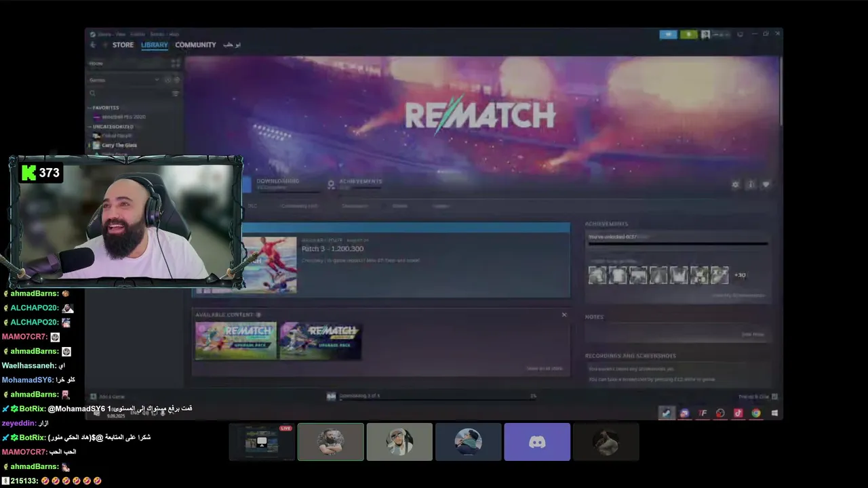868x488 pixels.
Task: Open the Games filter dropdown
Action: (124, 80)
